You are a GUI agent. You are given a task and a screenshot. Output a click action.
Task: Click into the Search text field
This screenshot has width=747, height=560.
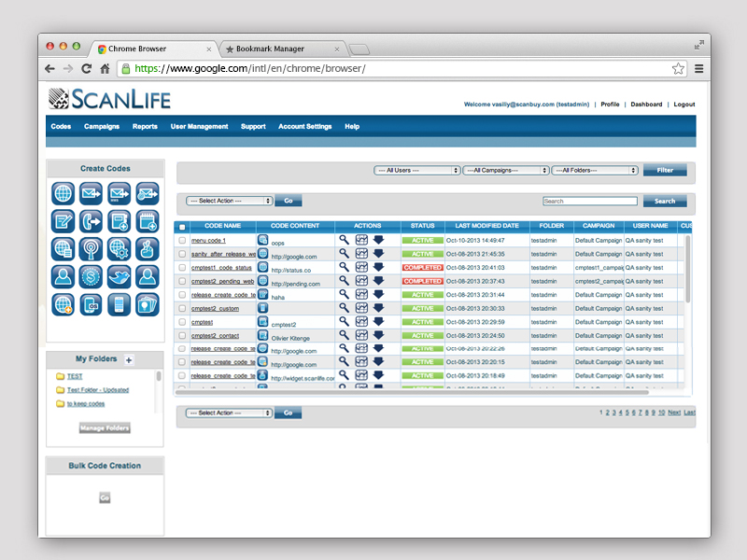tap(590, 201)
